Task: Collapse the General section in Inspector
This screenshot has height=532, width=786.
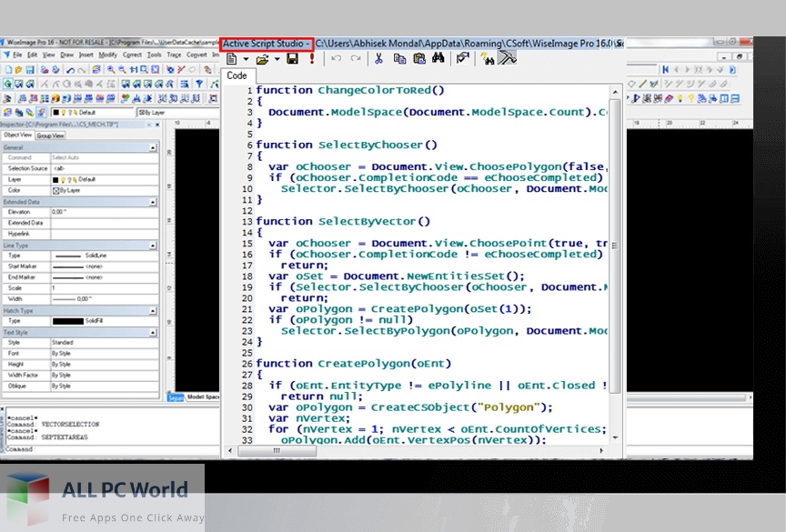Action: (153, 147)
